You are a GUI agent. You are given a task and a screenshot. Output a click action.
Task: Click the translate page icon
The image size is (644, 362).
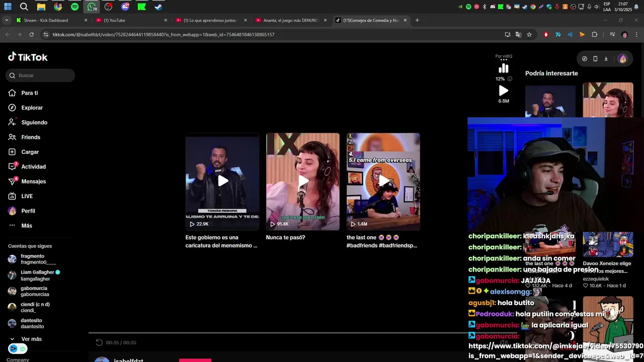click(x=518, y=35)
